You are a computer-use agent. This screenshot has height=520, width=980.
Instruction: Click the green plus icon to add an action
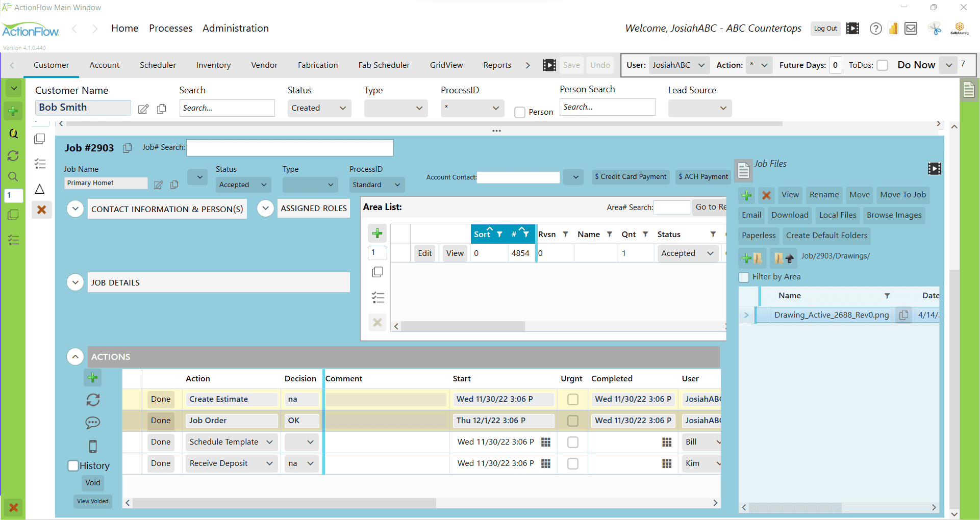click(x=93, y=377)
